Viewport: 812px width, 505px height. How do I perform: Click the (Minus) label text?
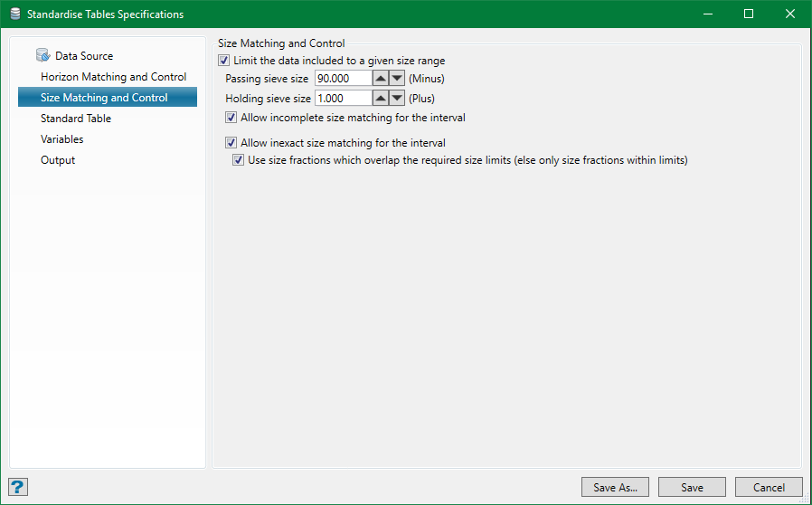427,79
